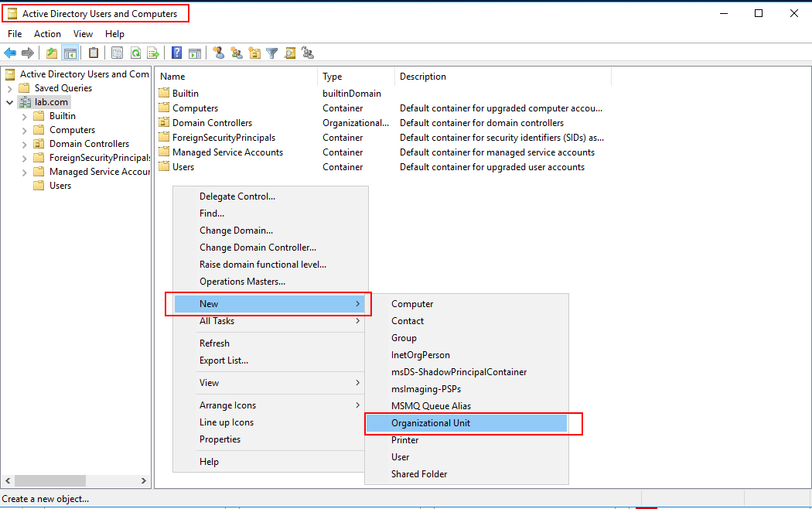Open the Action menu
Viewport: 812px width, 509px height.
(47, 34)
